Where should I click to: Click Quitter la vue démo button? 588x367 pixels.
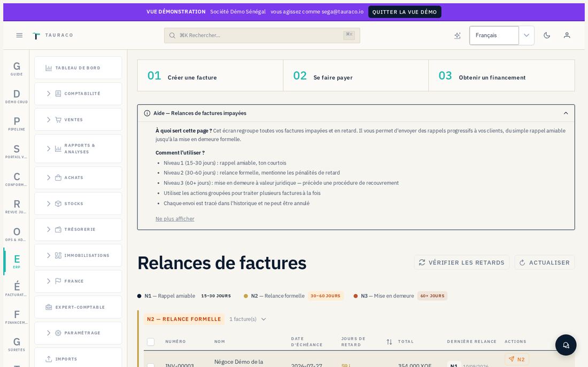[405, 12]
